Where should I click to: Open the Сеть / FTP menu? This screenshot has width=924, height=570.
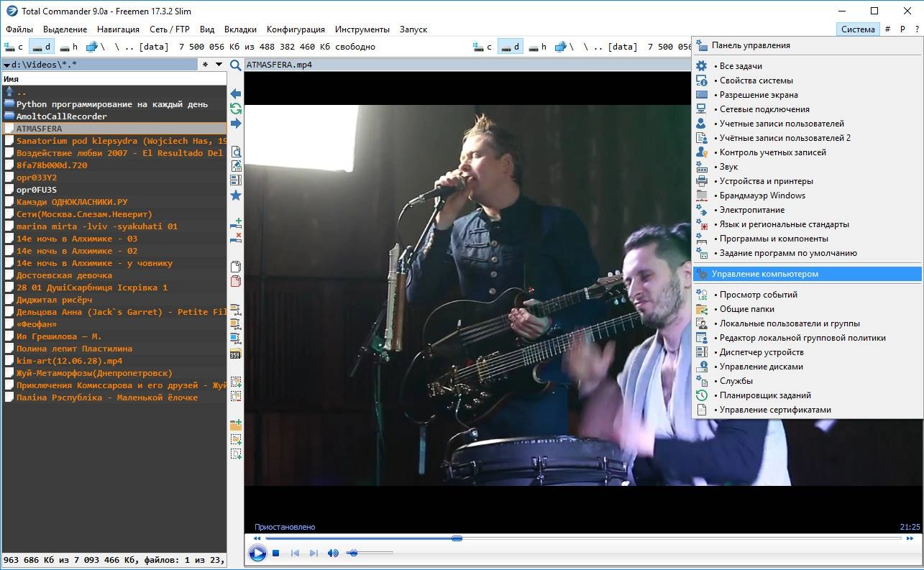pos(170,29)
